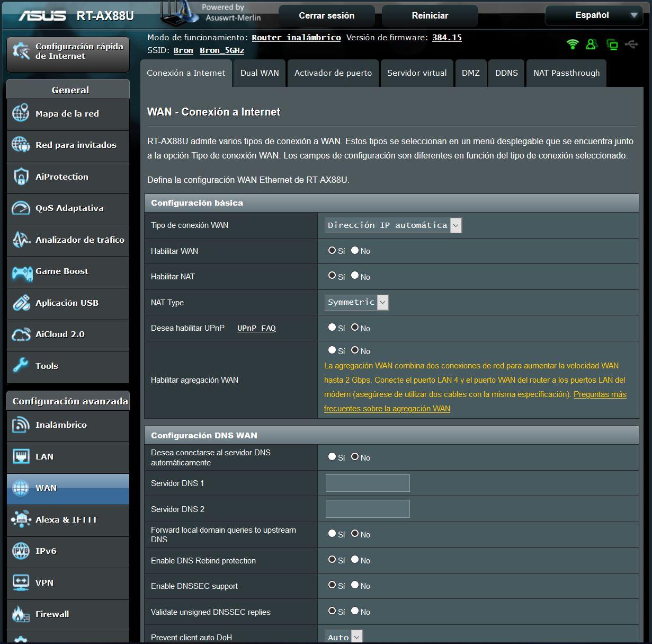The image size is (652, 644).
Task: Select Sí for Forward local domain queries
Action: tap(332, 533)
